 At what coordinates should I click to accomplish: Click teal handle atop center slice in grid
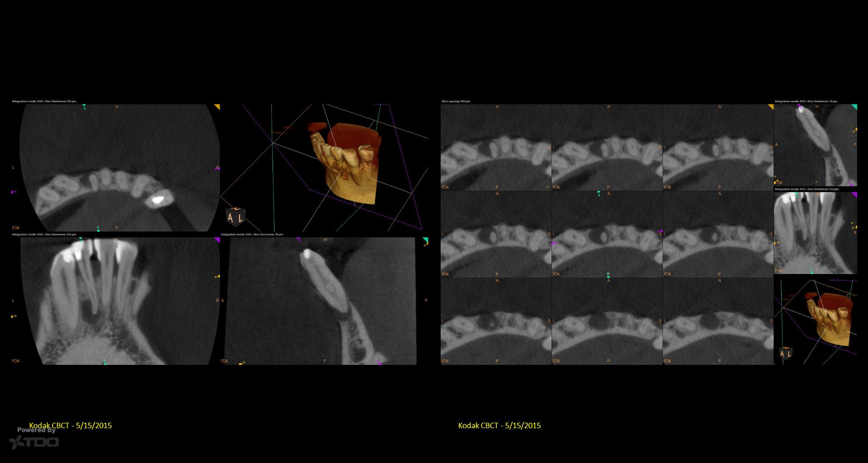point(599,194)
